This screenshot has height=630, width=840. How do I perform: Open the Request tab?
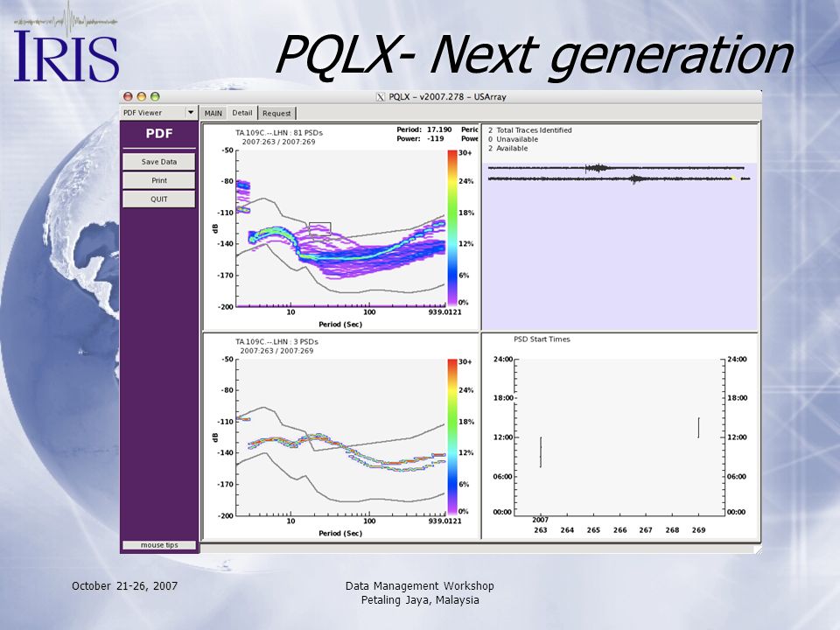point(277,113)
